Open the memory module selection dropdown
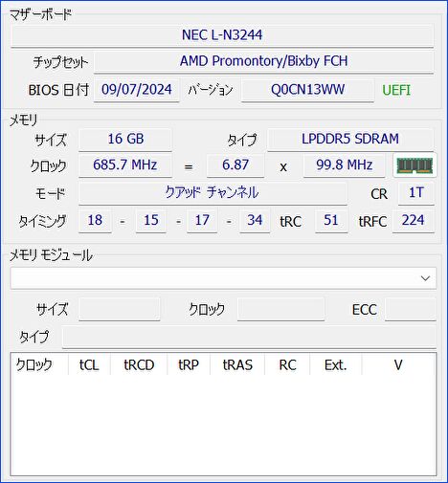448x483 pixels. tap(223, 278)
